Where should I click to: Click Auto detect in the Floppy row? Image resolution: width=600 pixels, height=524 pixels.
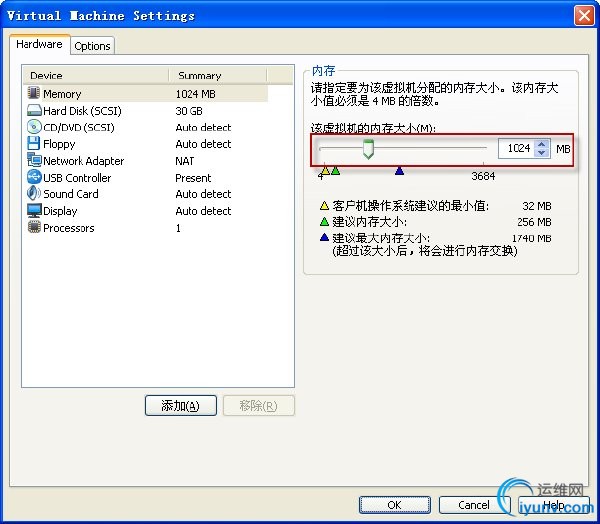coord(203,144)
